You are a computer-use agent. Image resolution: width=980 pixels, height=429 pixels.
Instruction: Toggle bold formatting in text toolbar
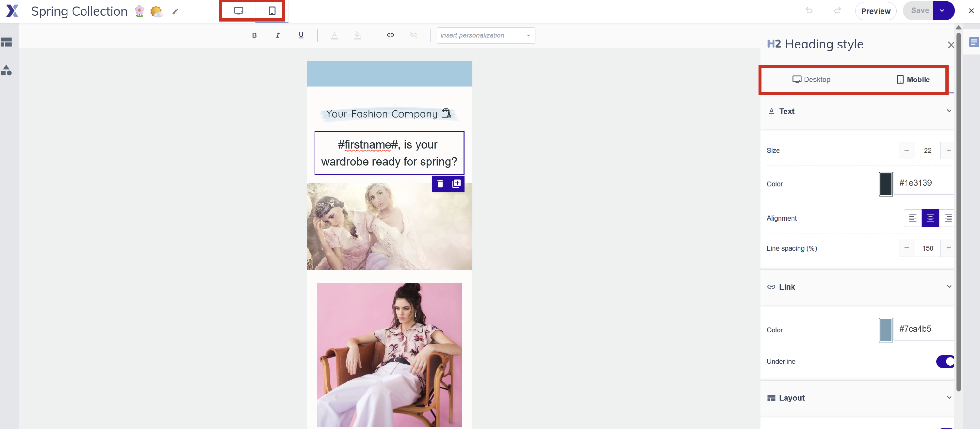click(254, 35)
